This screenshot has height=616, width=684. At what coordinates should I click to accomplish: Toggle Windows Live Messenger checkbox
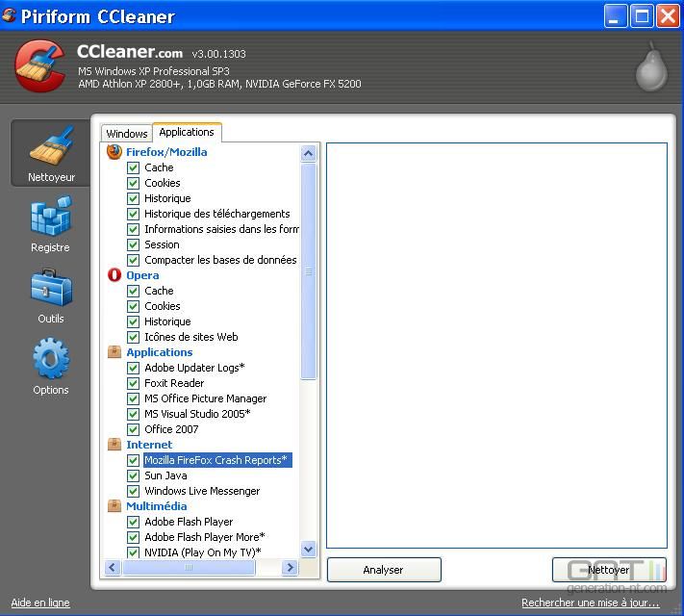tap(133, 491)
